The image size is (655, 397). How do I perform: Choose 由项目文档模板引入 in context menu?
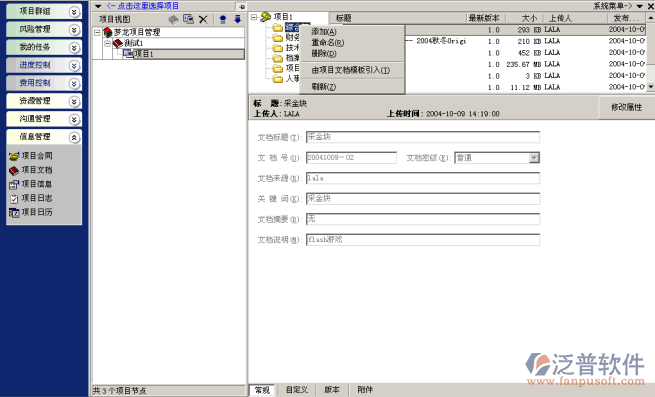tap(351, 70)
